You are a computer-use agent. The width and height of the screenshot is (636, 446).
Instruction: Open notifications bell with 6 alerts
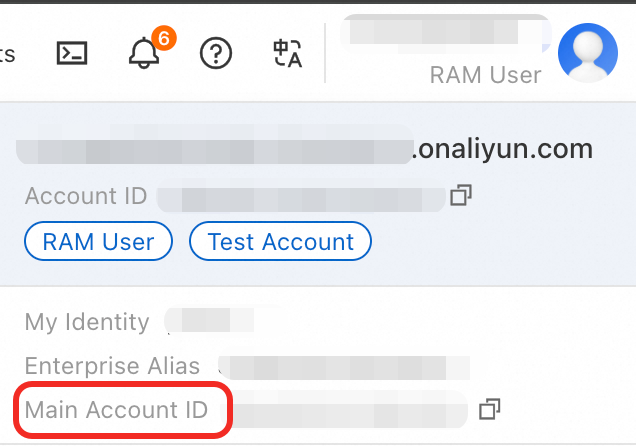144,53
